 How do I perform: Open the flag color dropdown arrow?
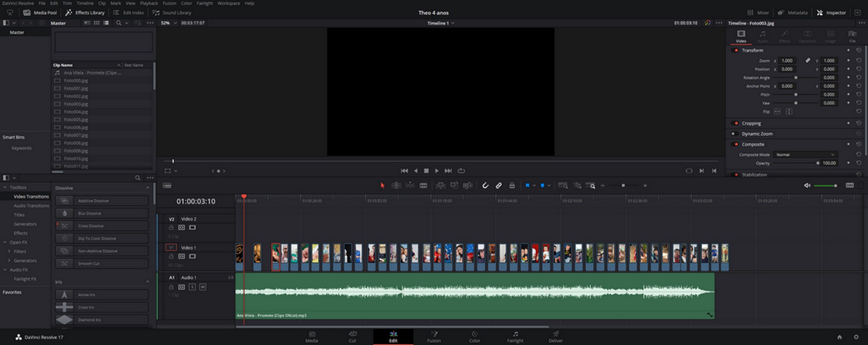click(x=534, y=186)
